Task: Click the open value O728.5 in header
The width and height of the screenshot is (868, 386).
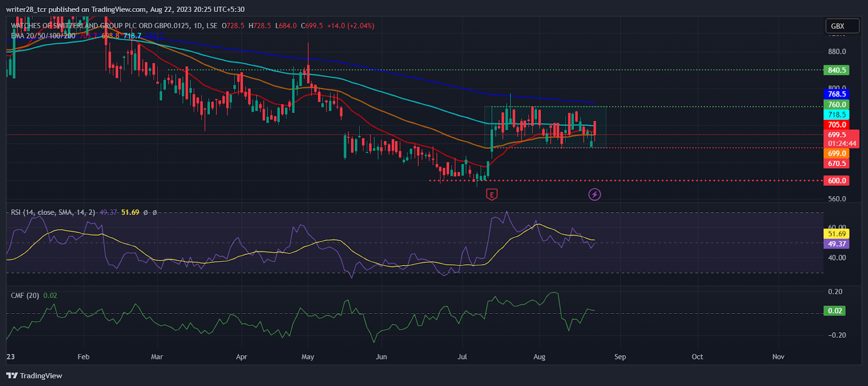Action: pyautogui.click(x=233, y=26)
